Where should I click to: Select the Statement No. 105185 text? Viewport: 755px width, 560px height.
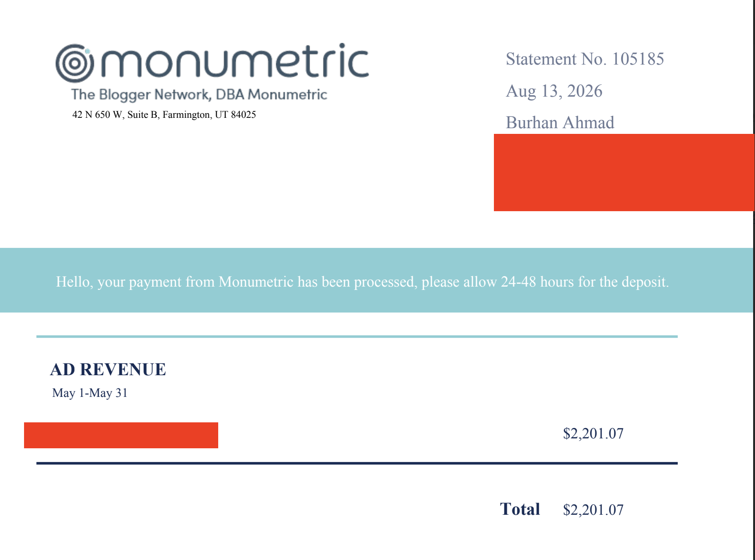[x=585, y=59]
